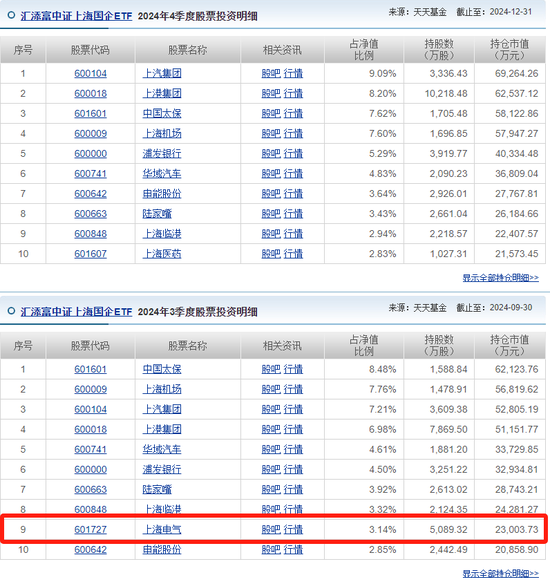Open 上海电气 stock name in Q3 table
Image resolution: width=550 pixels, height=584 pixels.
pyautogui.click(x=162, y=530)
